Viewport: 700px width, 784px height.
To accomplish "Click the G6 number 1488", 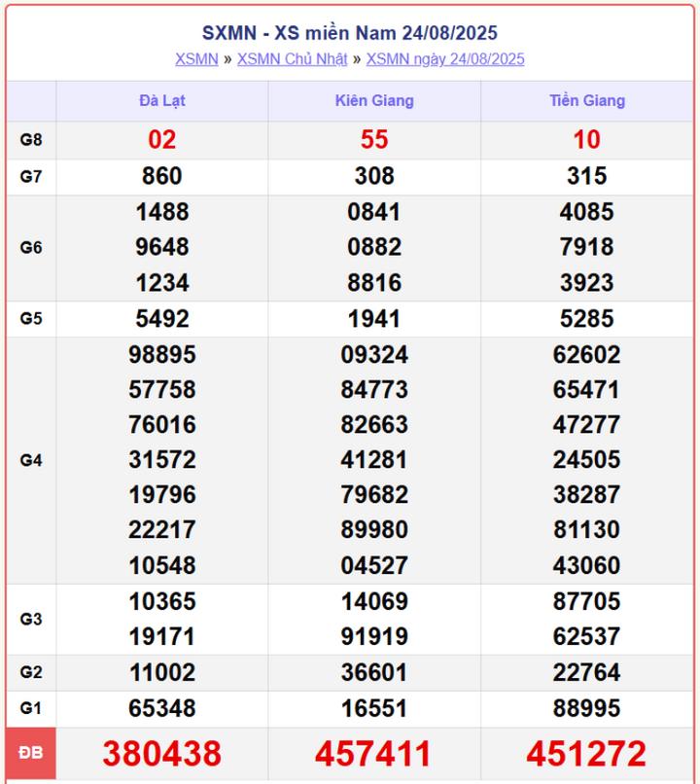I will [162, 212].
